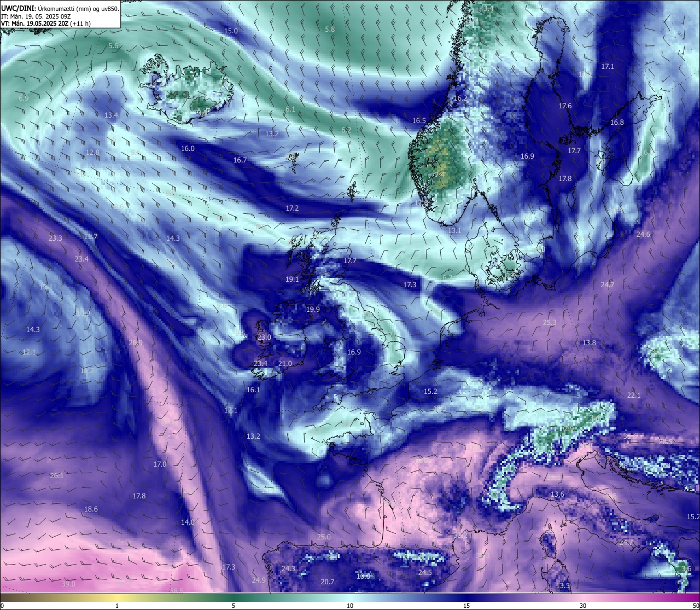
Task: Click the 19.9 value label
Action: pos(313,310)
